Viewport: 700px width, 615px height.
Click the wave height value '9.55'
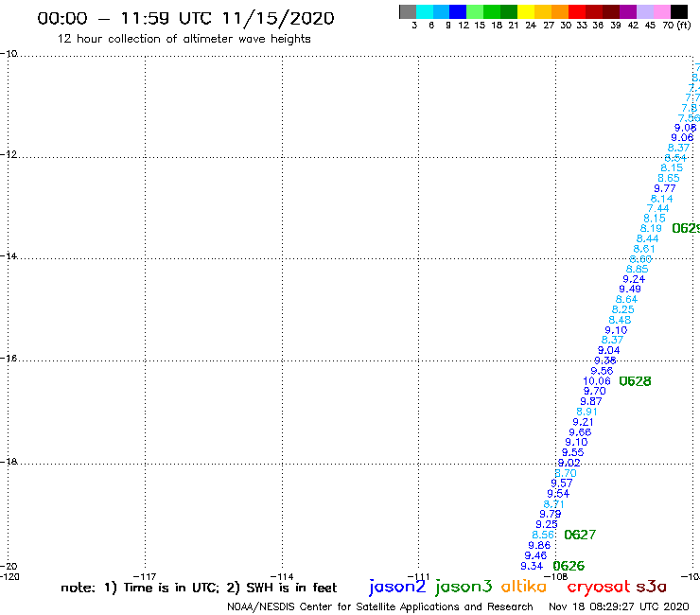coord(572,452)
